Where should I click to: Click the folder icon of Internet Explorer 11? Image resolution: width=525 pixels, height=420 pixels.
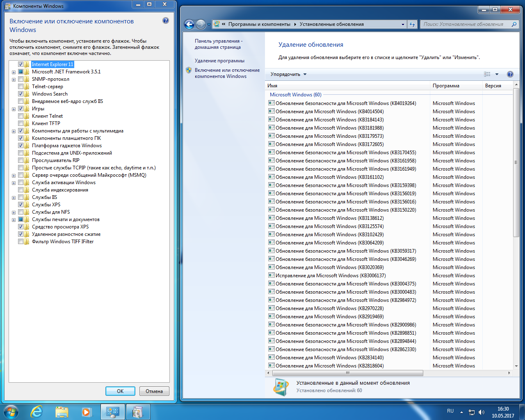tap(27, 64)
